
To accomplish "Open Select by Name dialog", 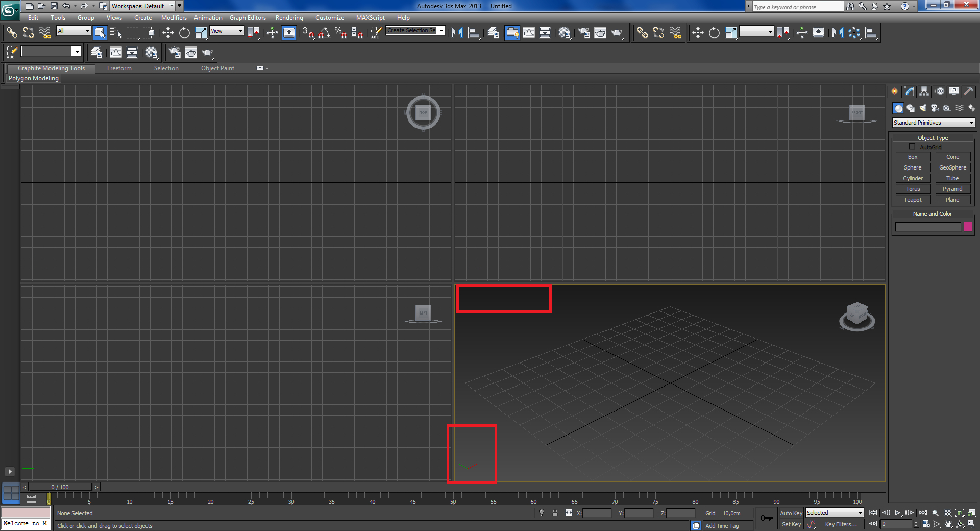I will click(x=116, y=33).
